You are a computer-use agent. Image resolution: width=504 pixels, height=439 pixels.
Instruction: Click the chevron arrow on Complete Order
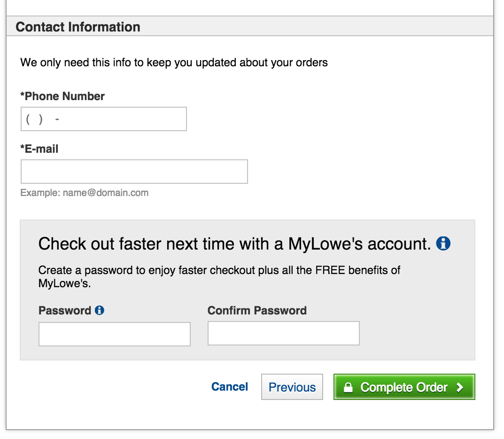click(x=460, y=387)
